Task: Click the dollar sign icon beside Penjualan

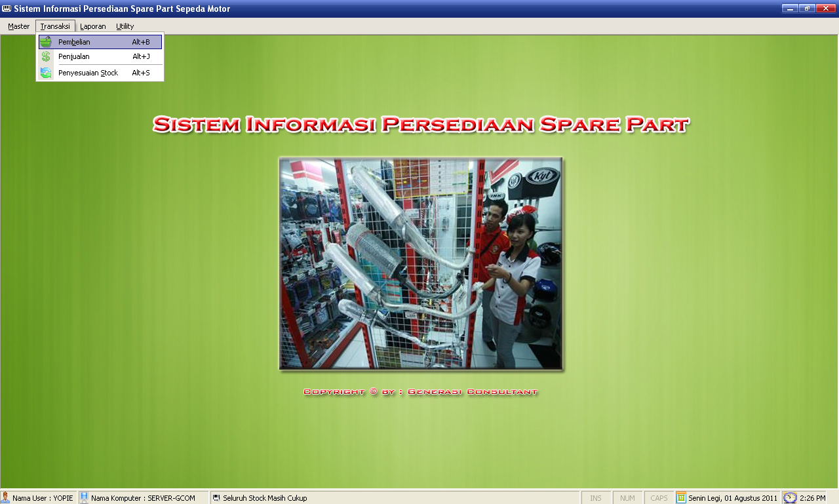Action: 45,56
